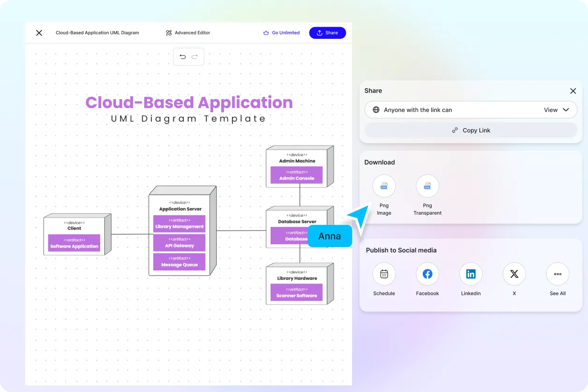Click the undo arrow icon
588x392 pixels.
[x=183, y=57]
